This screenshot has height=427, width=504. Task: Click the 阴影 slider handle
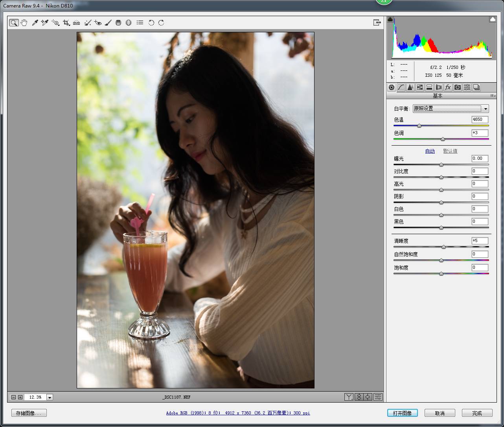[x=441, y=202]
